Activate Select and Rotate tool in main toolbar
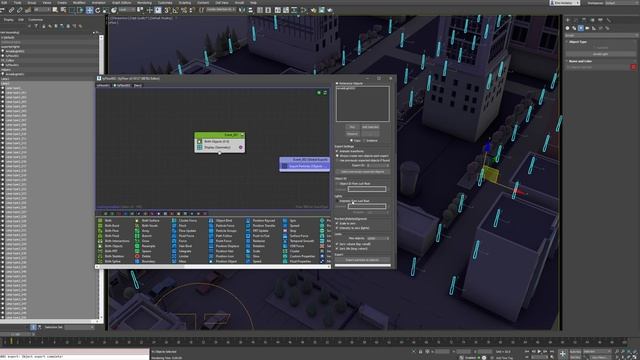 pyautogui.click(x=98, y=10)
